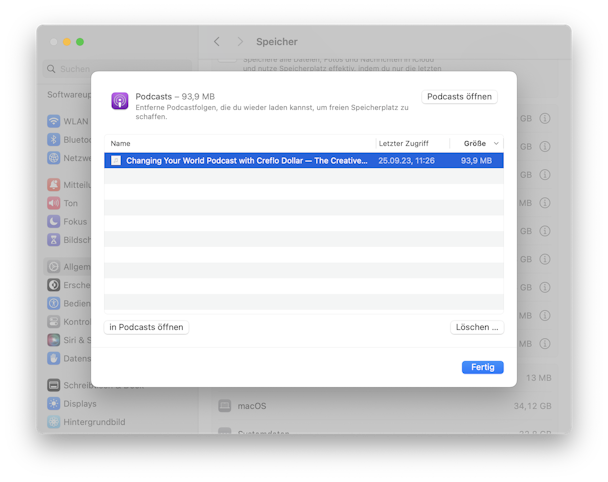Click the '93,9 MB' size cell
Image resolution: width=608 pixels, height=482 pixels.
[x=476, y=161]
